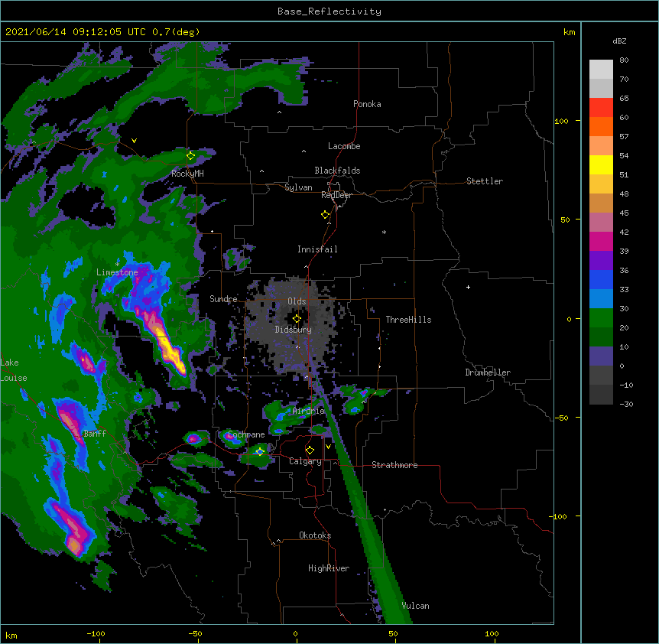
Task: Click the slate blue 10 dBZ legend swatch
Action: click(x=601, y=356)
